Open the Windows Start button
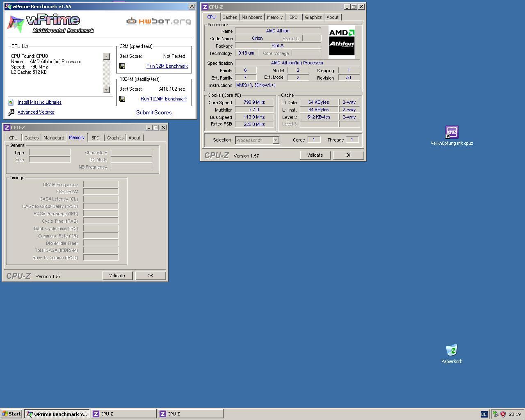The height and width of the screenshot is (420, 525). 11,414
